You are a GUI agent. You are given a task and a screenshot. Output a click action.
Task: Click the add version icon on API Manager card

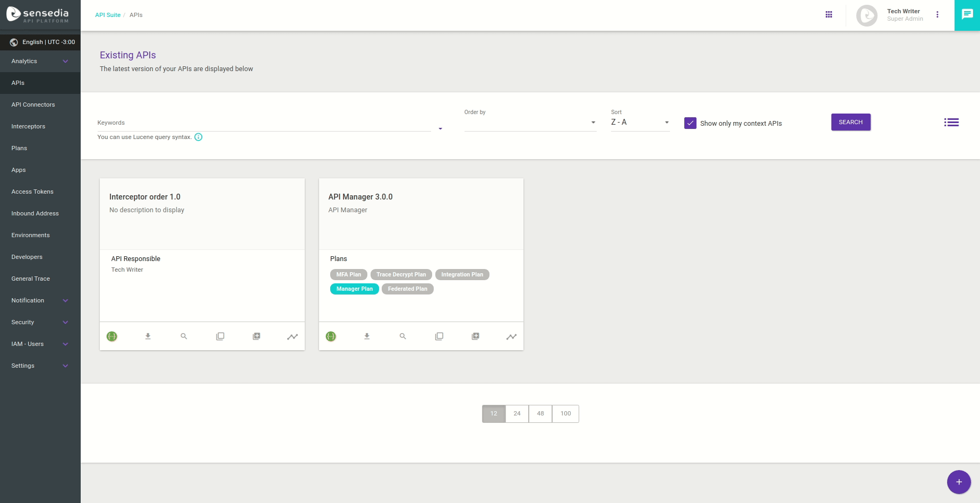point(476,336)
